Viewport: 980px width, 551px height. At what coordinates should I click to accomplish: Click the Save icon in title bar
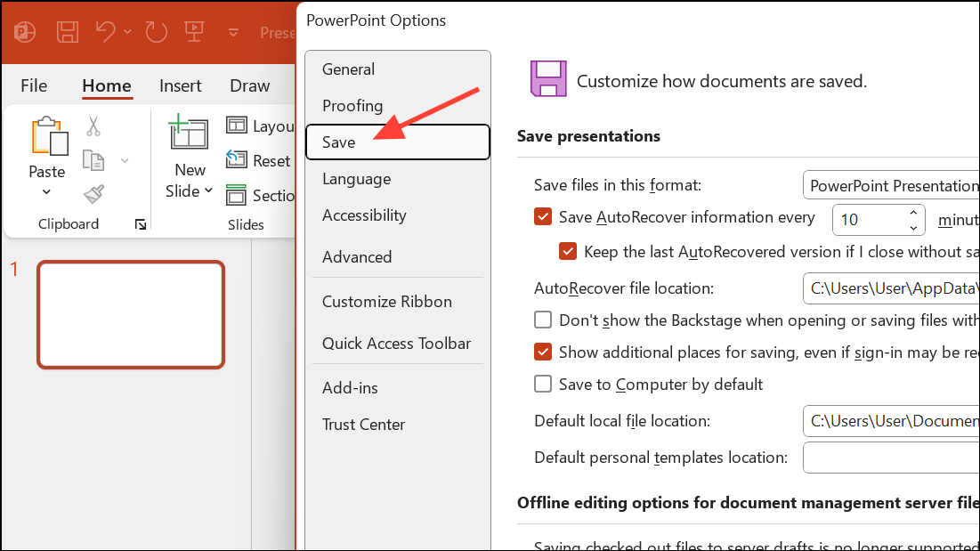(68, 32)
